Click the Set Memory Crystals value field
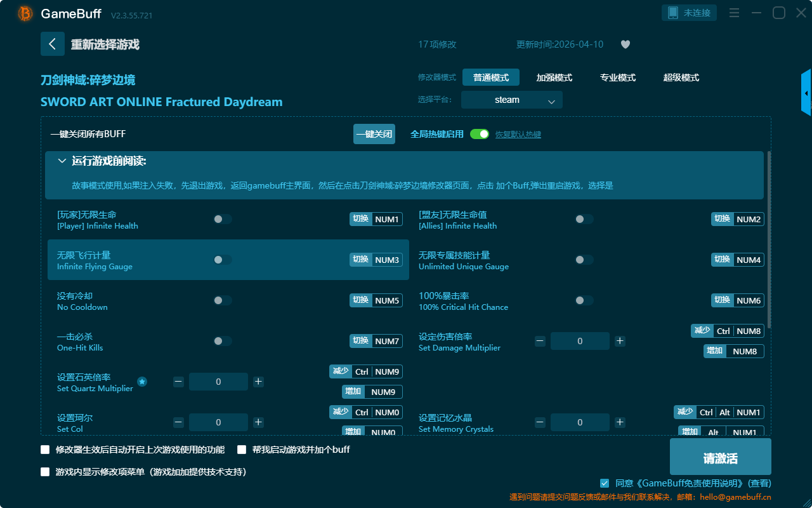Screen dimensions: 812x508 (580, 422)
